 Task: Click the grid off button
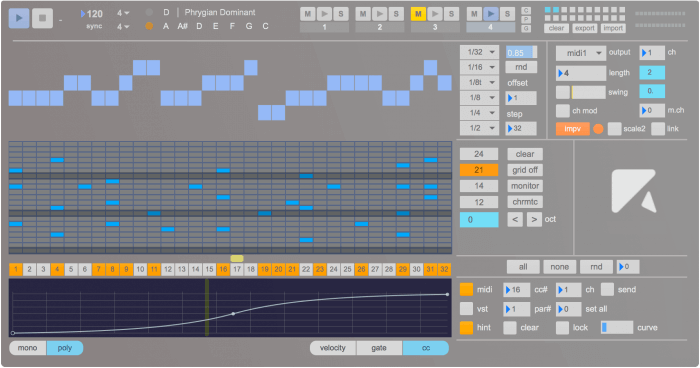525,170
